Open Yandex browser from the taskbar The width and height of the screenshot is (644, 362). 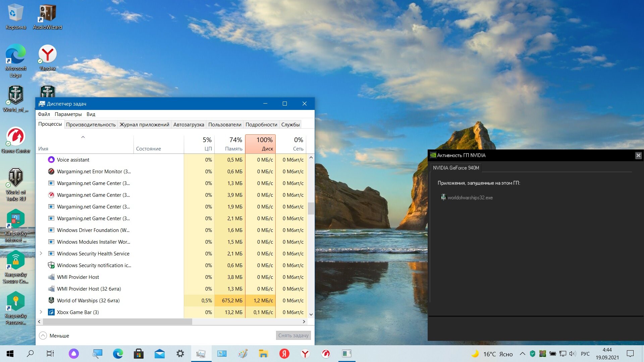tap(305, 354)
